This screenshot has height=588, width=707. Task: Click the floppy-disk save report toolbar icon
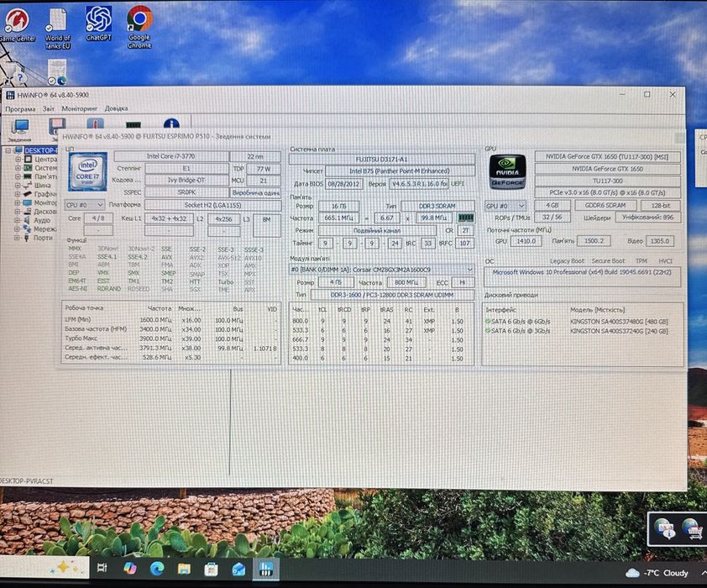pyautogui.click(x=57, y=126)
